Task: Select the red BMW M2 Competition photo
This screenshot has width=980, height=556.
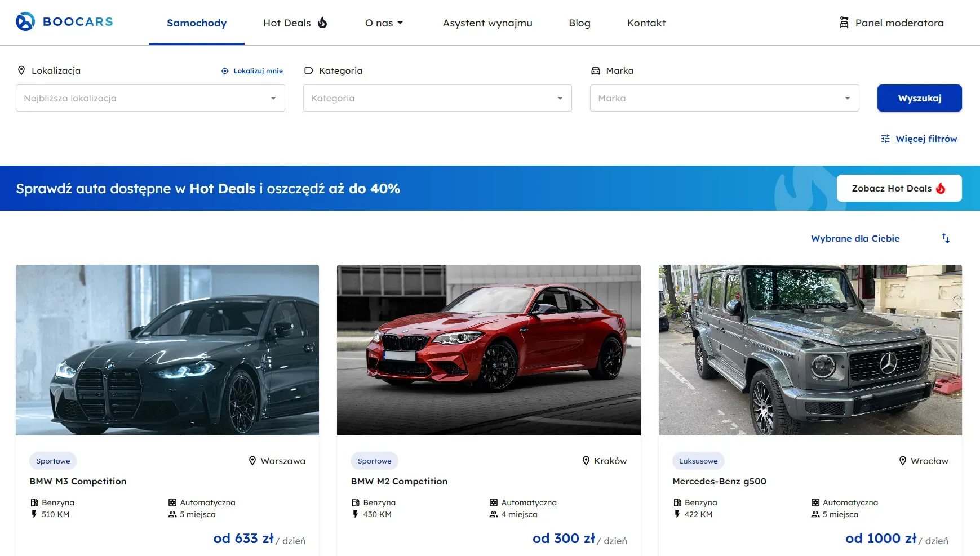Action: point(489,350)
